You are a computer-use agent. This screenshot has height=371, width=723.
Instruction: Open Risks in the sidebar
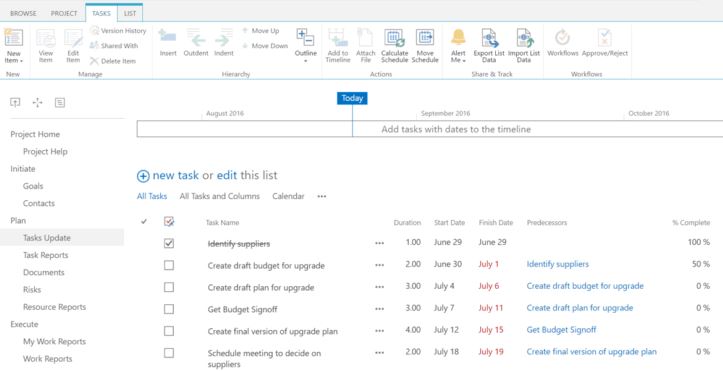[x=32, y=290]
